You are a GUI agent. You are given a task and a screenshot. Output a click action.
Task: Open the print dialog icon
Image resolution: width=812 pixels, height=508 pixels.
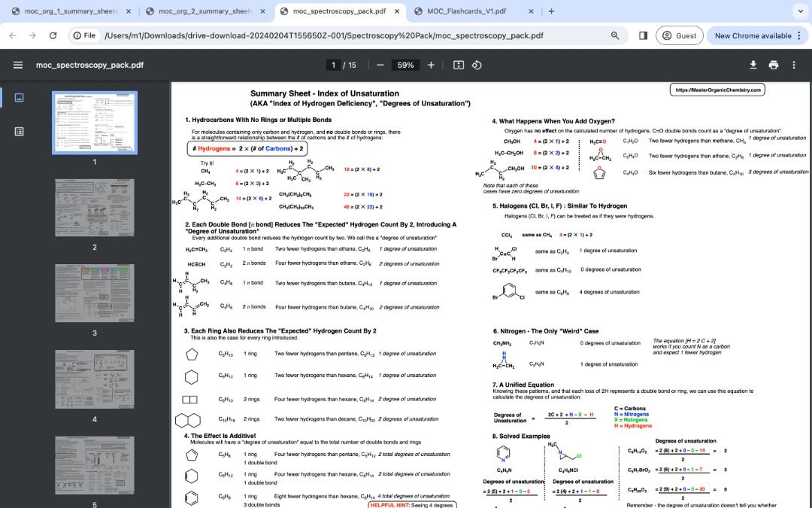774,65
